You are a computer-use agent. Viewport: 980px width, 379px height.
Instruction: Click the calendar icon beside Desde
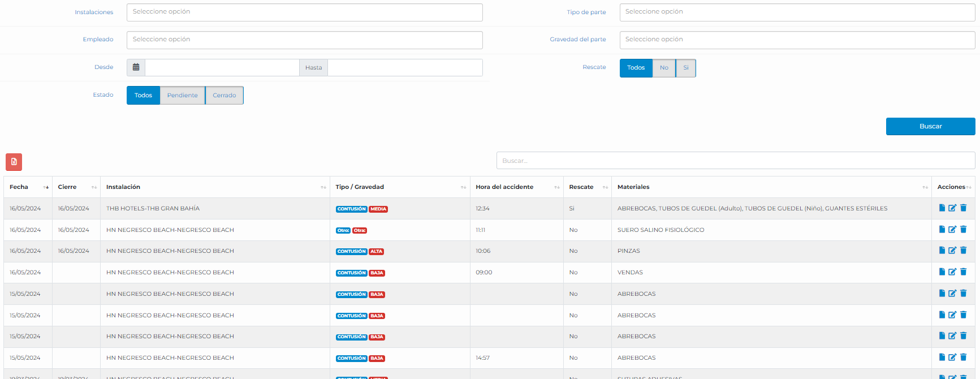[x=136, y=67]
